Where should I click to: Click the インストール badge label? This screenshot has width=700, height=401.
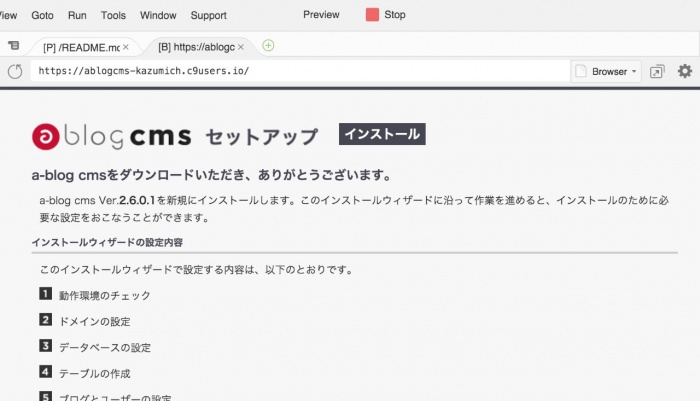382,134
